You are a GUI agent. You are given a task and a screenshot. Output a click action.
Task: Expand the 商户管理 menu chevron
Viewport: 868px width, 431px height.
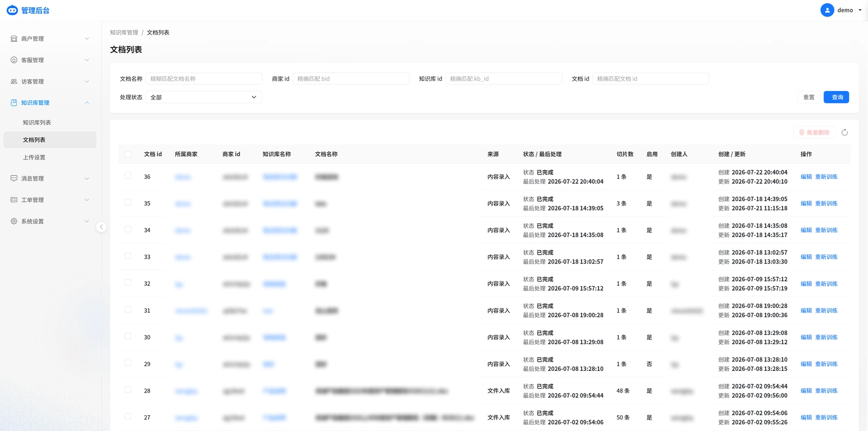click(x=87, y=38)
